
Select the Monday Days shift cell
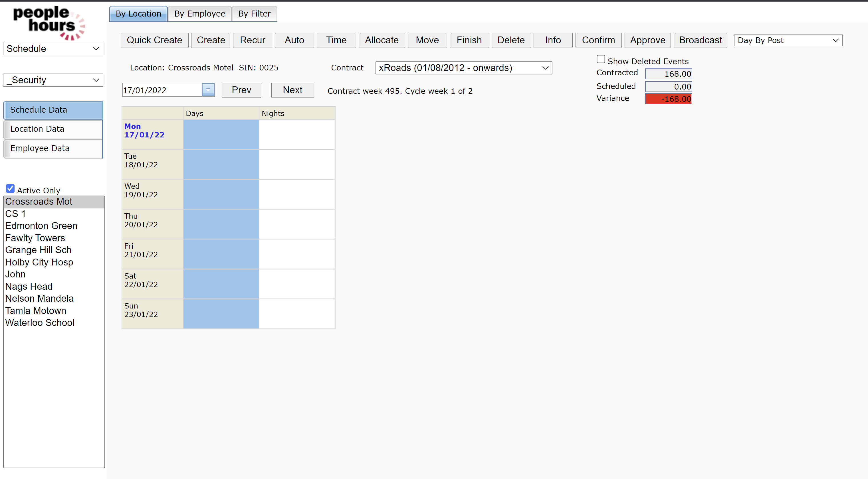tap(221, 134)
